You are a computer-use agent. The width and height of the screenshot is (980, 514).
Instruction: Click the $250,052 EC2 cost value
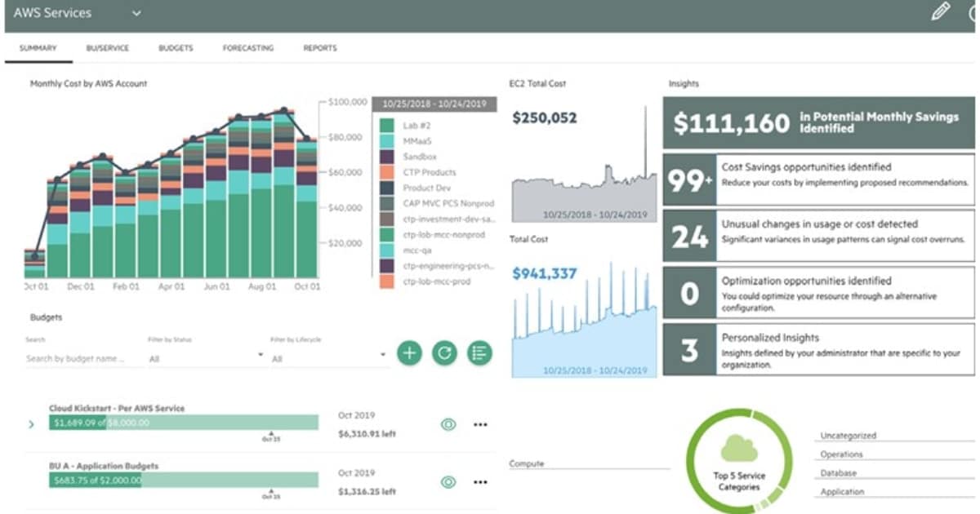(x=545, y=118)
